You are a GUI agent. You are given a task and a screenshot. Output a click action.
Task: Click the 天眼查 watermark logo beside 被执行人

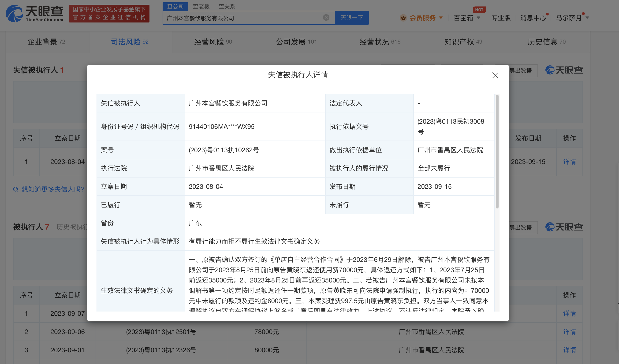coord(564,227)
